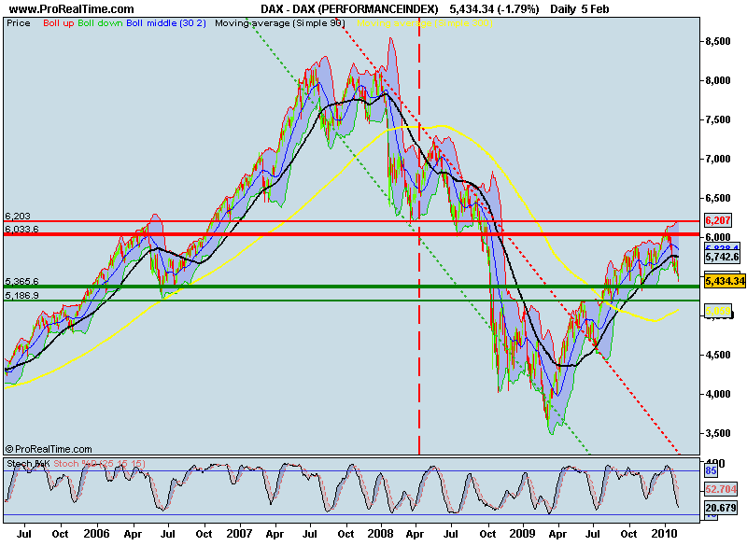Click the www.ProRealTime.com title text

coord(72,9)
